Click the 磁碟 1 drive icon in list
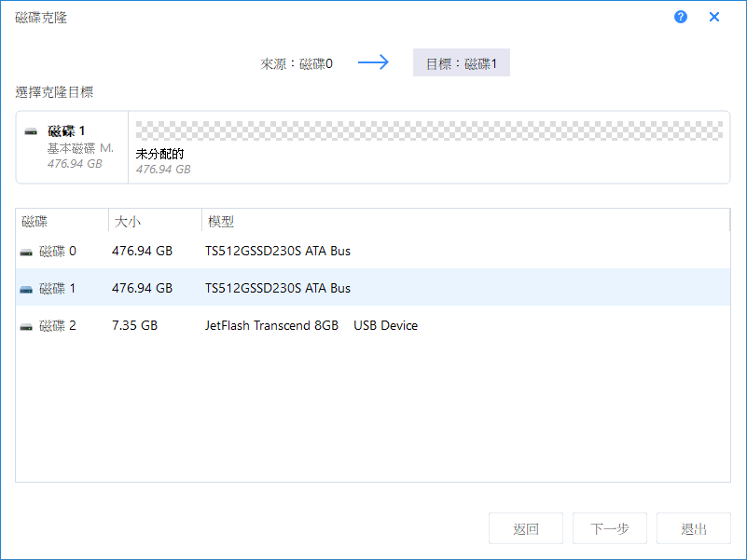 [26, 289]
